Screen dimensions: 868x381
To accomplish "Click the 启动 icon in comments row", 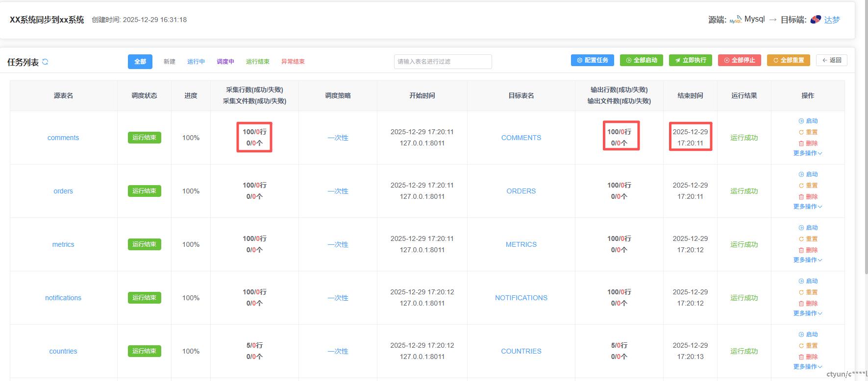I will [x=801, y=121].
